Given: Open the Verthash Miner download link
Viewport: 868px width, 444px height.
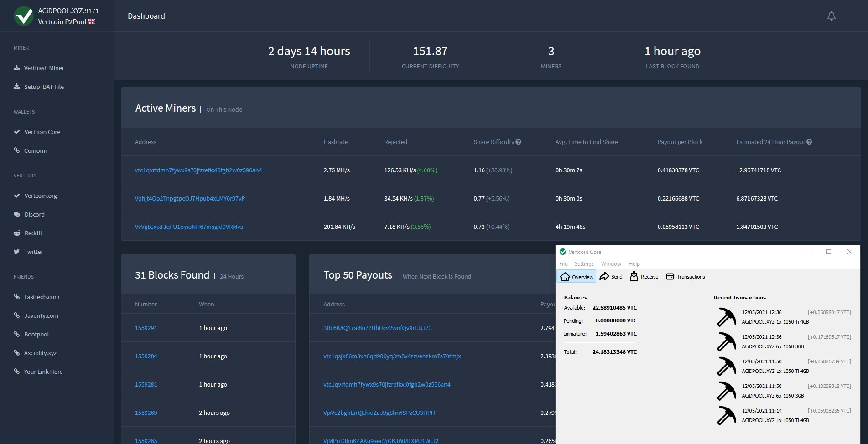Looking at the screenshot, I should tap(44, 68).
